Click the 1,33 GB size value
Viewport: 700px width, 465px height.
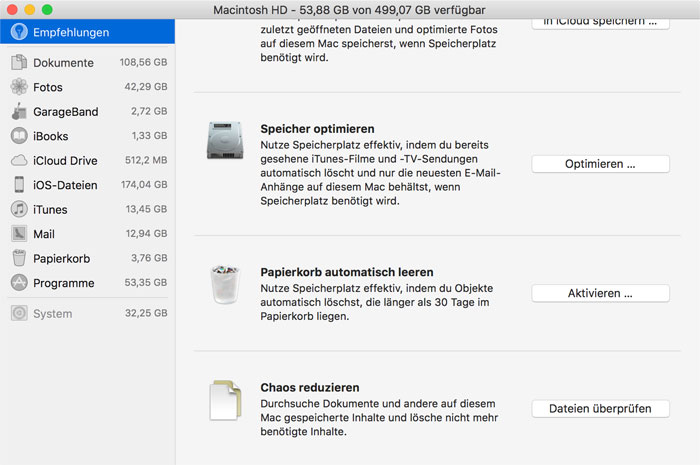pyautogui.click(x=150, y=136)
